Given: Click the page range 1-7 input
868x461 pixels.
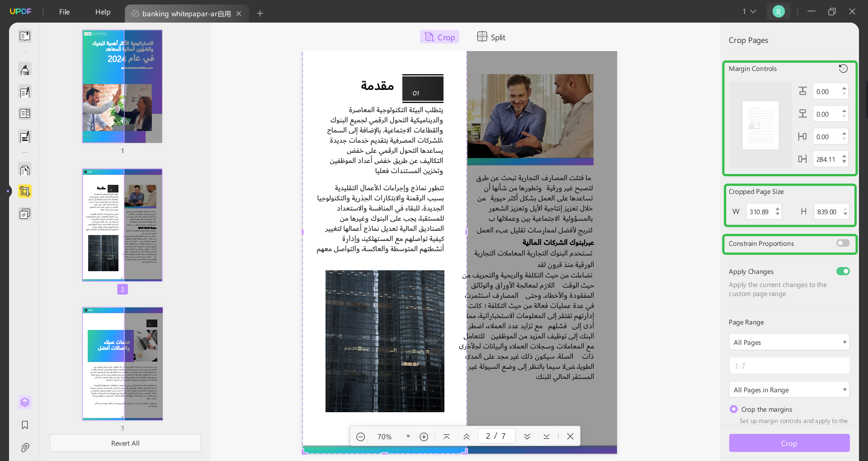Looking at the screenshot, I should 789,366.
